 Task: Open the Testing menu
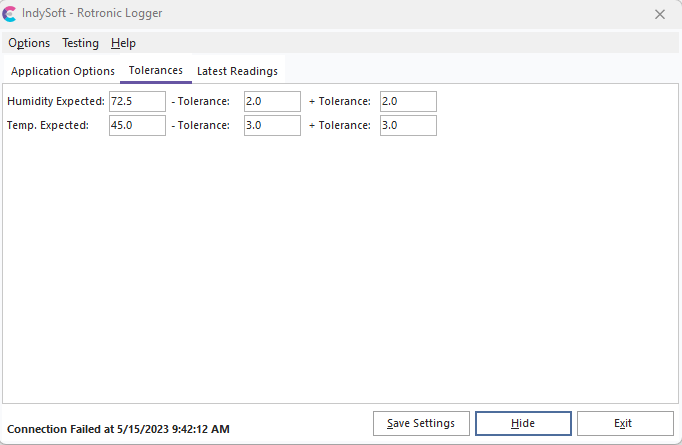80,43
